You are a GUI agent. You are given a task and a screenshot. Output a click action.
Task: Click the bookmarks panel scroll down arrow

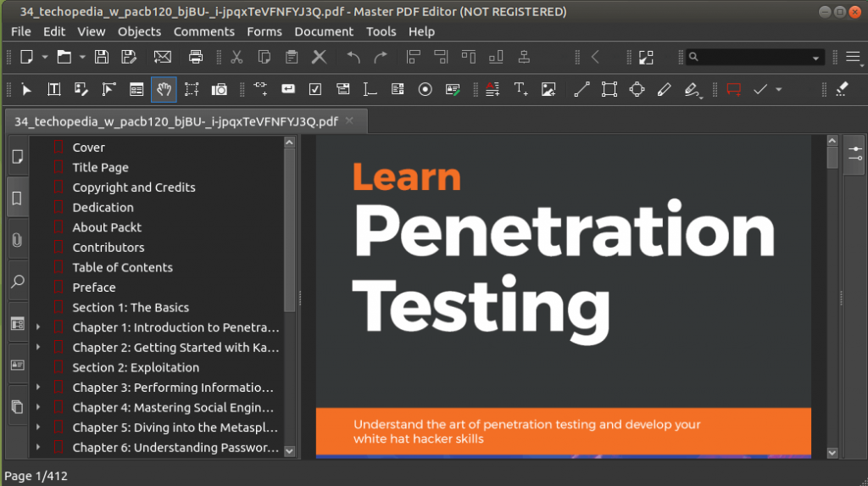(x=289, y=451)
